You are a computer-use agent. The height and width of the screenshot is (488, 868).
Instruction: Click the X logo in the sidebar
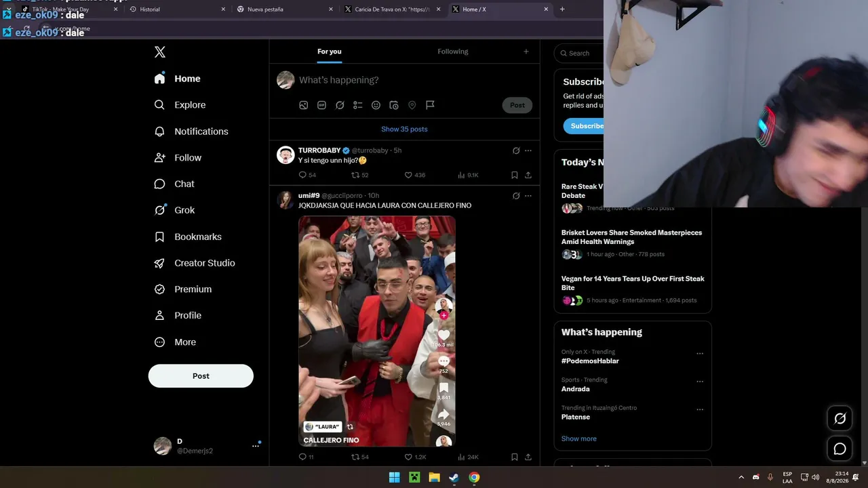159,52
